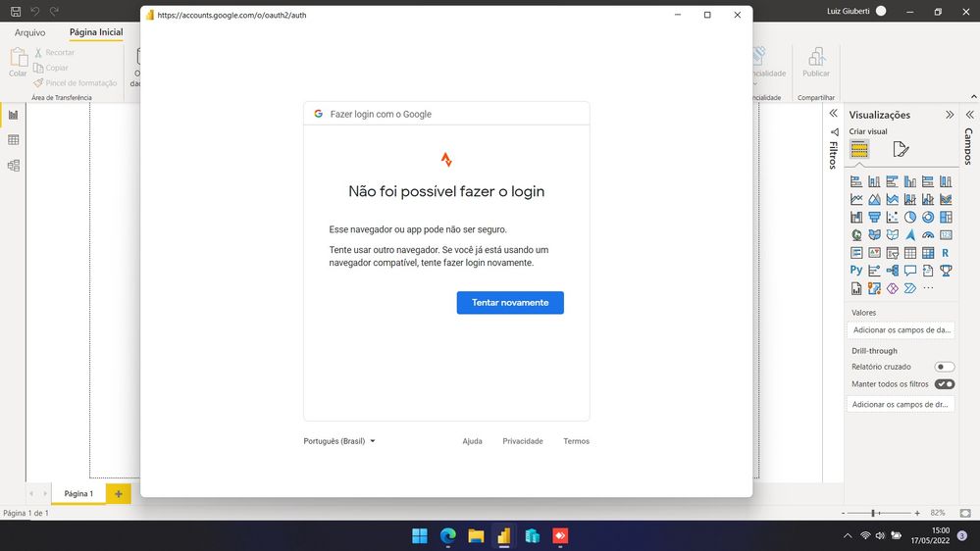
Task: Click the Undo arrow in title bar
Action: (35, 11)
